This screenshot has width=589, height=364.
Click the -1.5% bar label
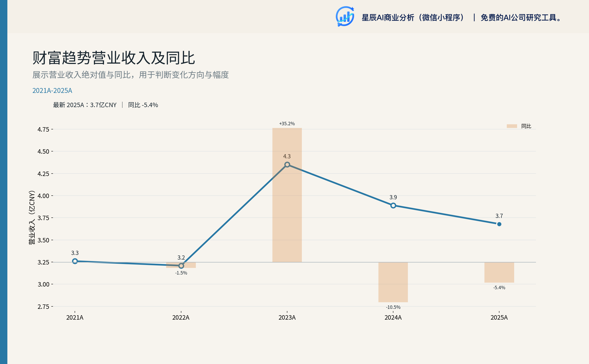click(x=181, y=273)
